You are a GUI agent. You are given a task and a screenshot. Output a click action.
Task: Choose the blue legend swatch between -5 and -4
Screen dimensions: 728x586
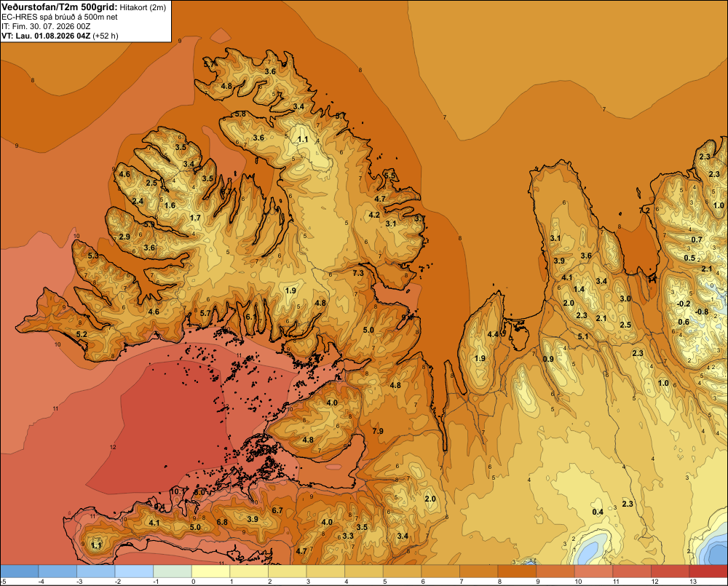[x=20, y=571]
